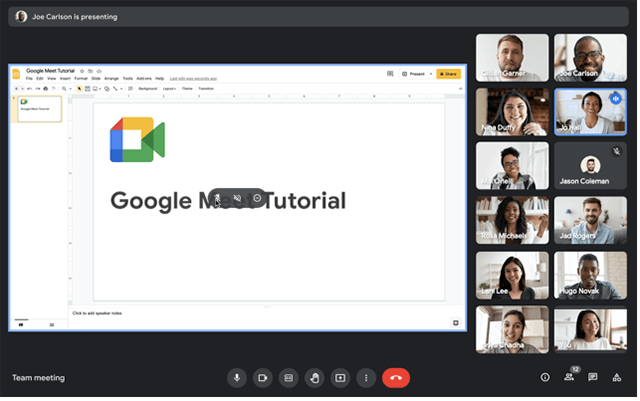
Task: Click the mute icon on presentation overlay
Action: click(x=237, y=198)
